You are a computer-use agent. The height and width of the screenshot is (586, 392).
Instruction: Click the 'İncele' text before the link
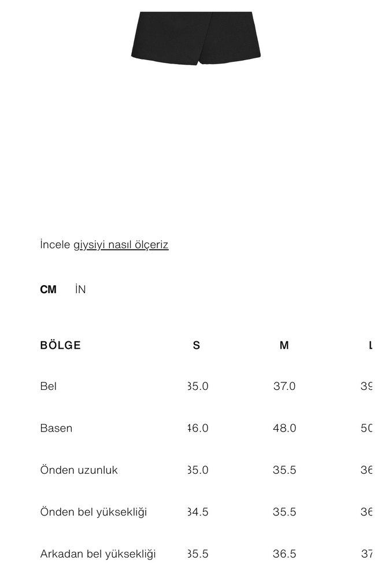coord(56,245)
